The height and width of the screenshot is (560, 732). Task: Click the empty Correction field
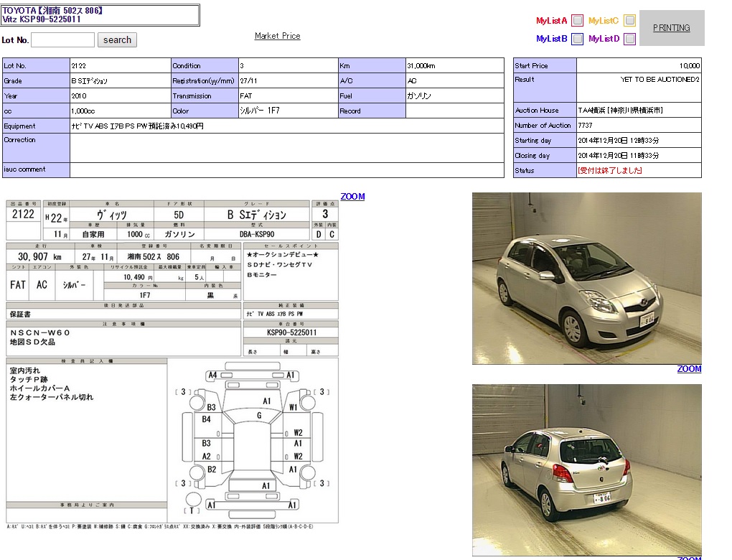(286, 148)
